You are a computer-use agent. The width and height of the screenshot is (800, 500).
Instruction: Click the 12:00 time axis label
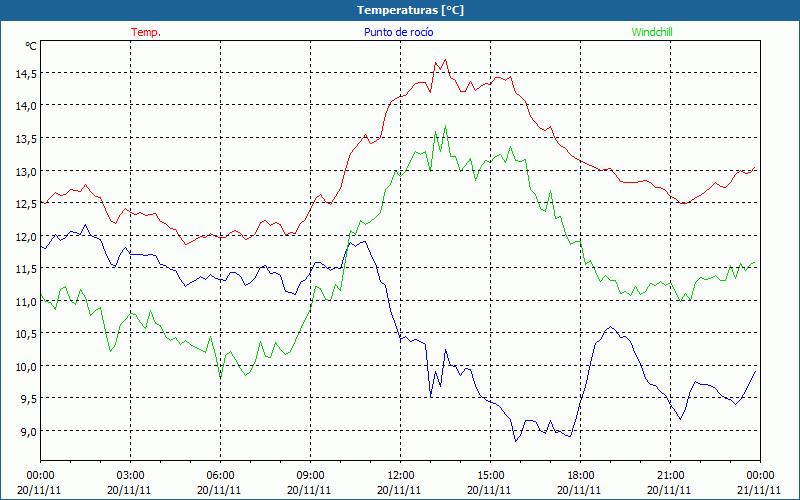[x=401, y=476]
